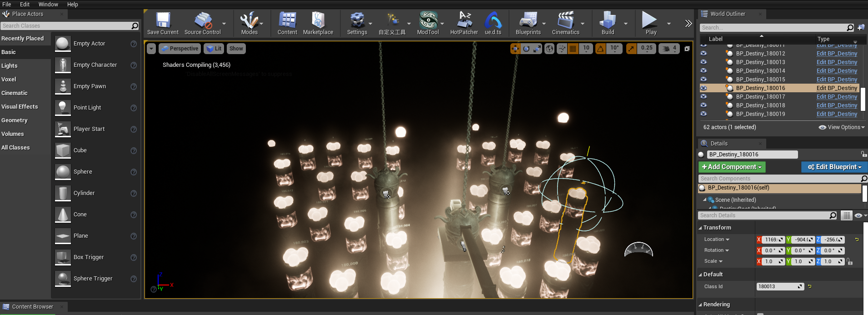Screen dimensions: 868x315
Task: Click into the Search Classes field
Action: (66, 26)
